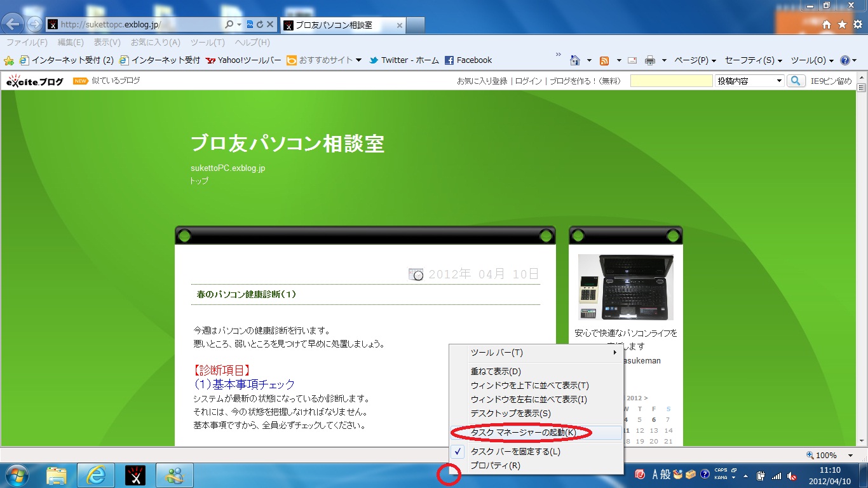The width and height of the screenshot is (868, 488).
Task: Open dropdown arrow next to Home icon
Action: click(589, 60)
